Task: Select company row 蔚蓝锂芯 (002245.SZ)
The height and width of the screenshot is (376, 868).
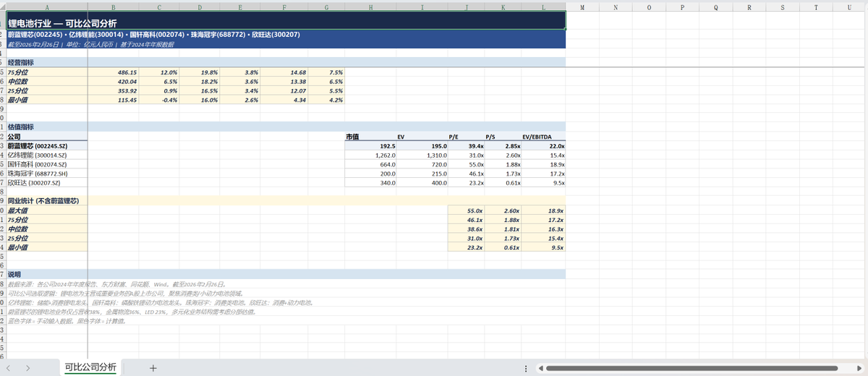Action: point(47,145)
